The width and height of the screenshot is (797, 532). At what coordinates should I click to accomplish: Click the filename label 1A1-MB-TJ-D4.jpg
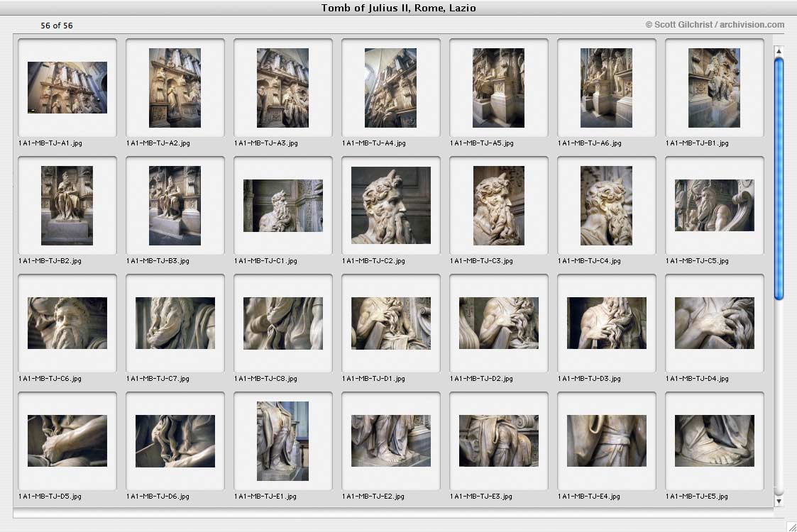click(697, 379)
